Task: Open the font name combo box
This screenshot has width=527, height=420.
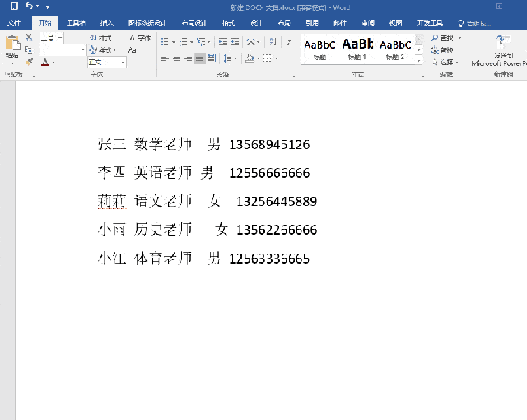Action: pos(63,50)
